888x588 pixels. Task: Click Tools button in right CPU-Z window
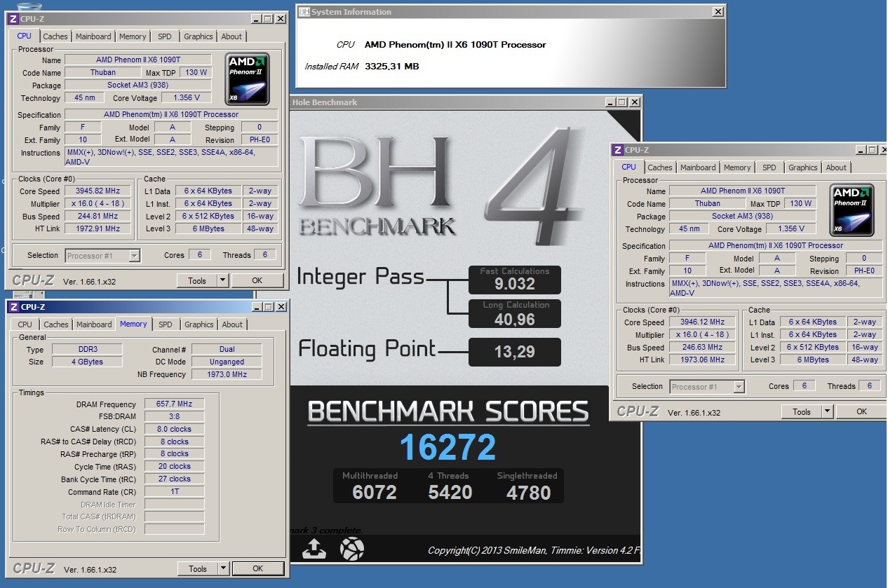coord(802,411)
